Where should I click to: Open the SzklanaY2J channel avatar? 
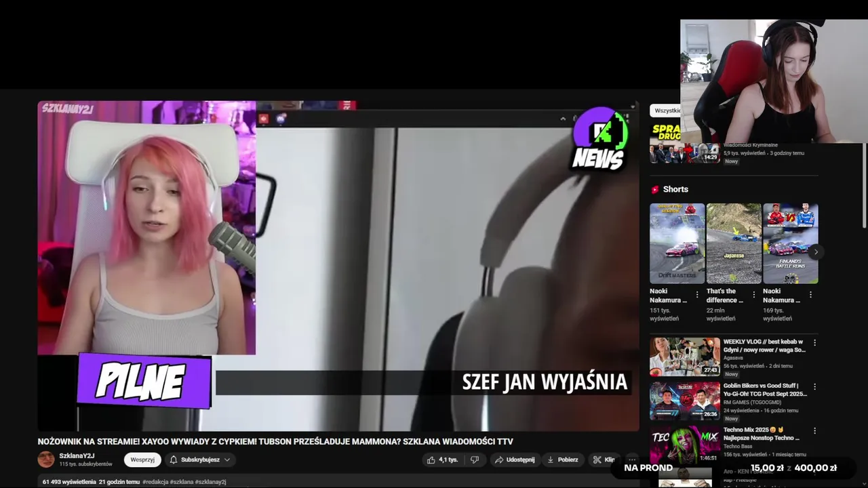coord(46,460)
